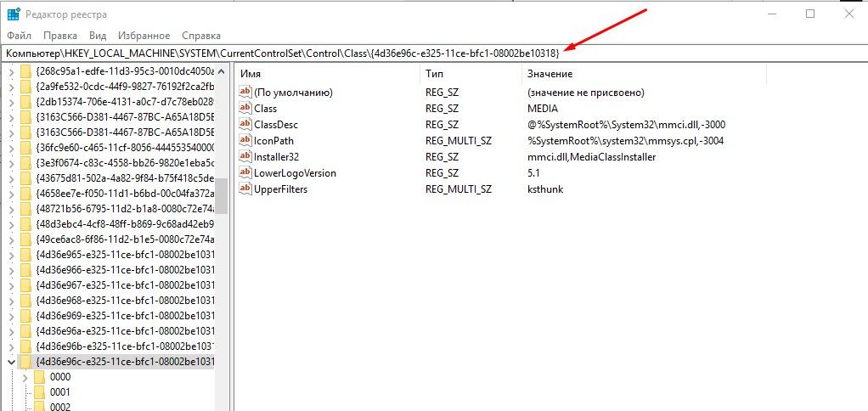Open the Справка menu
Screen dimensions: 868x411
[201, 36]
